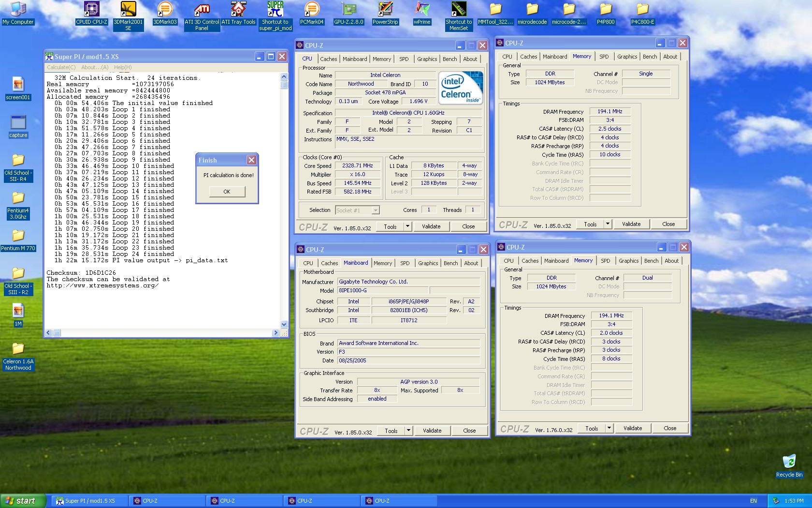
Task: Launch capture desktop icon
Action: point(18,126)
